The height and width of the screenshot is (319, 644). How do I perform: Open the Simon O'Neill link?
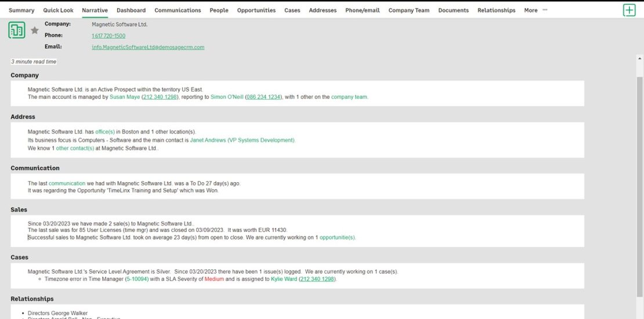(227, 97)
